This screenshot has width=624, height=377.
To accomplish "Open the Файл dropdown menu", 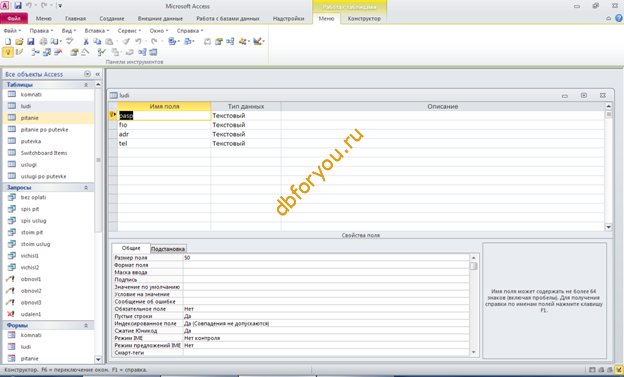I will point(12,31).
